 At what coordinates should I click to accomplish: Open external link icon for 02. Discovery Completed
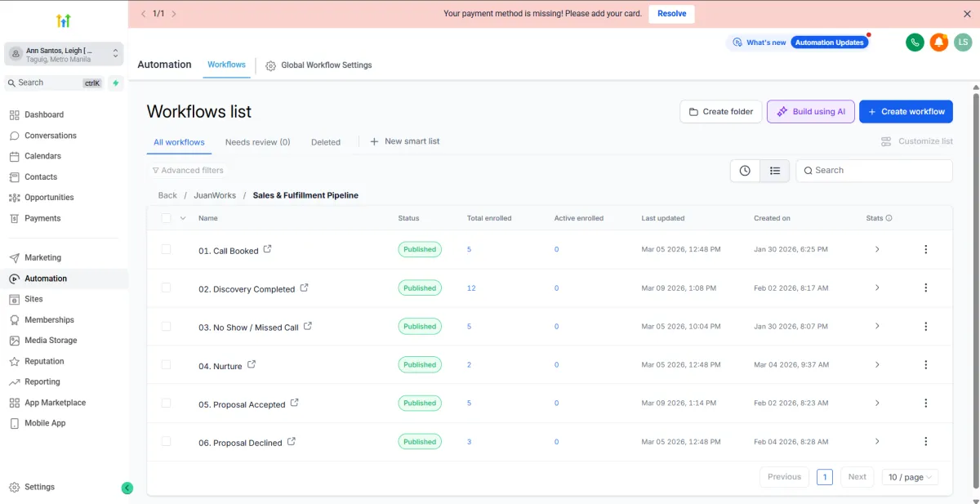pos(305,288)
